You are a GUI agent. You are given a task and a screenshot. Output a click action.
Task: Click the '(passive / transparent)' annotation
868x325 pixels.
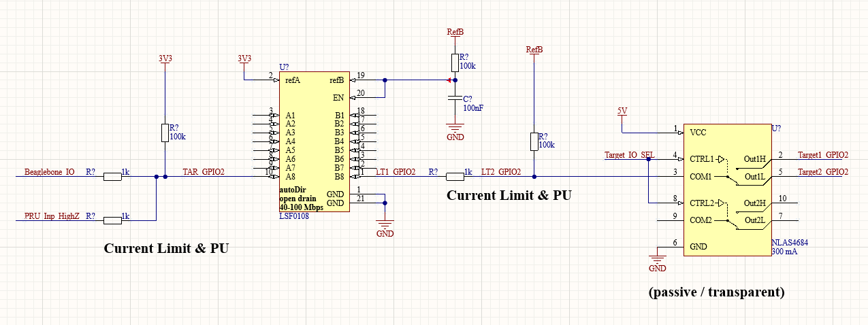[716, 292]
